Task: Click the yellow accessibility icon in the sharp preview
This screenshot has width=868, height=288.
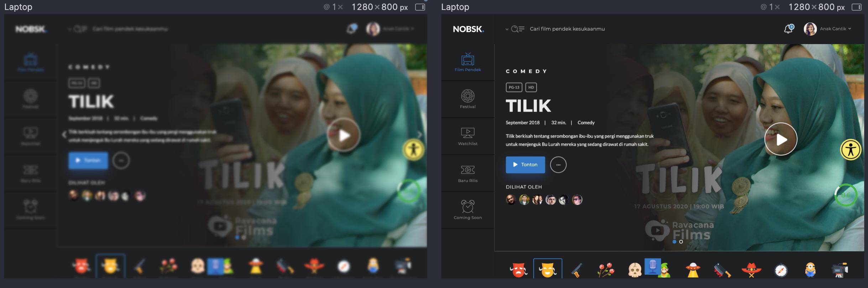Action: (851, 149)
